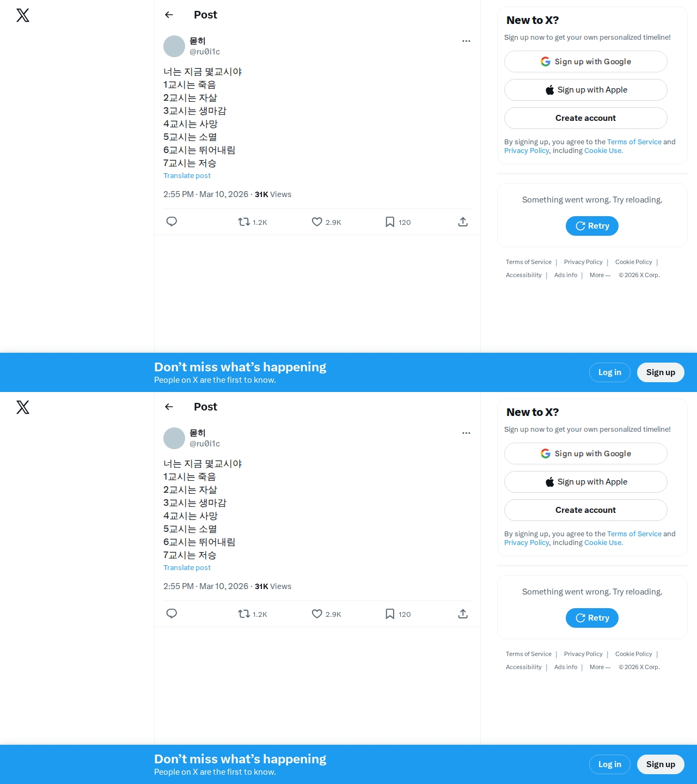The width and height of the screenshot is (697, 784).
Task: Repost the upper post showing 1.2K reposts
Action: click(253, 222)
